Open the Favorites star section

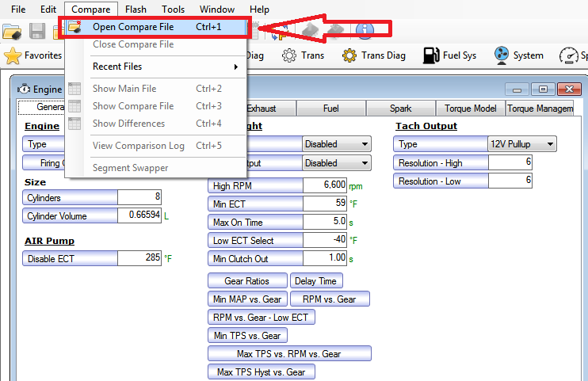33,55
